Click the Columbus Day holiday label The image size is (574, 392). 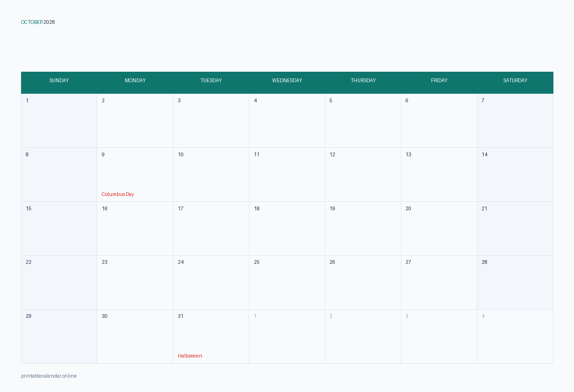[118, 195]
